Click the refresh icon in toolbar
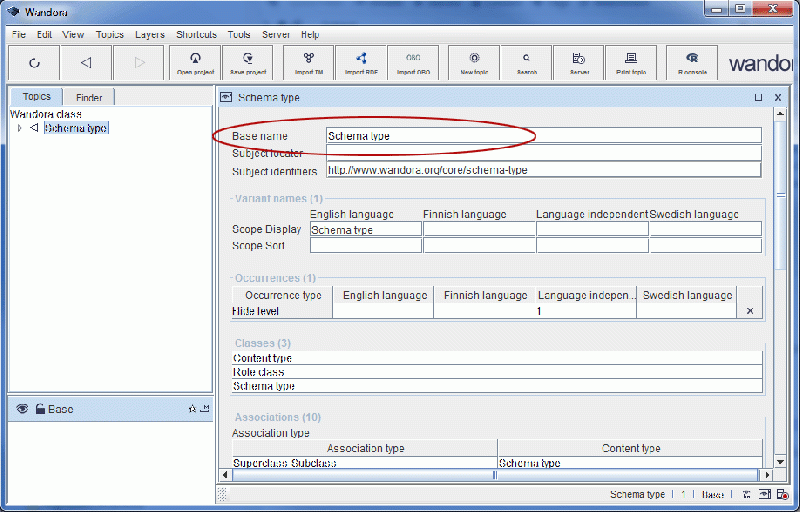 33,62
